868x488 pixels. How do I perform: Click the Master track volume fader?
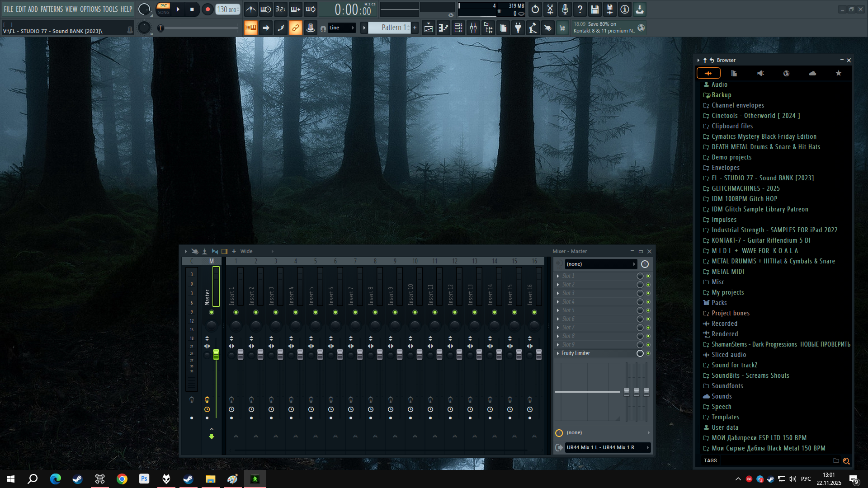point(216,354)
